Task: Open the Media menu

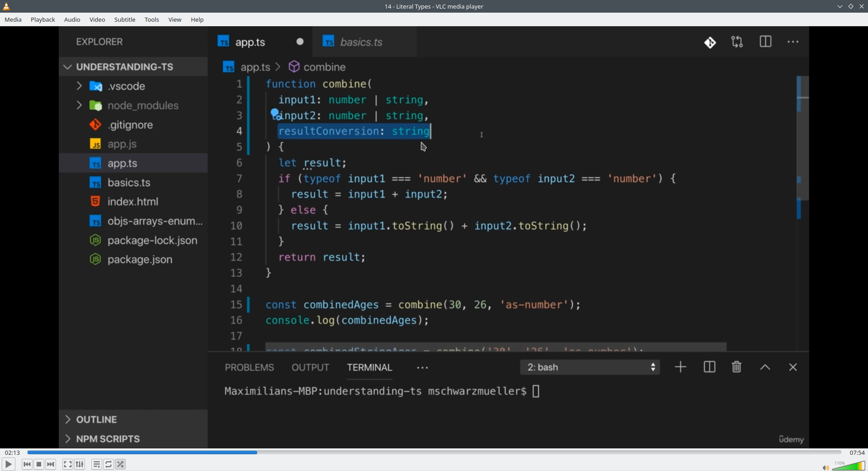Action: (x=13, y=20)
